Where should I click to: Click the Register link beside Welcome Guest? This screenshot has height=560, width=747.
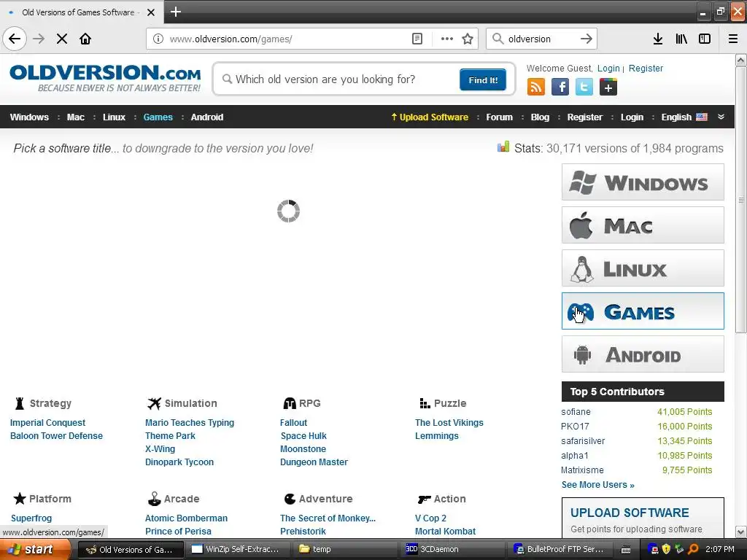click(x=646, y=68)
